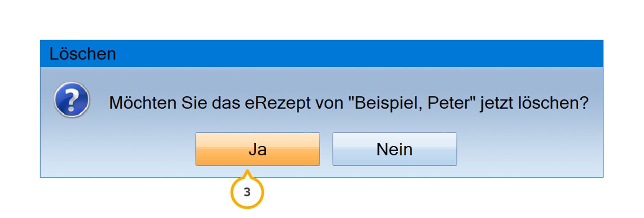Click blank title bar area beside Löschen
The image size is (644, 218).
click(356, 54)
